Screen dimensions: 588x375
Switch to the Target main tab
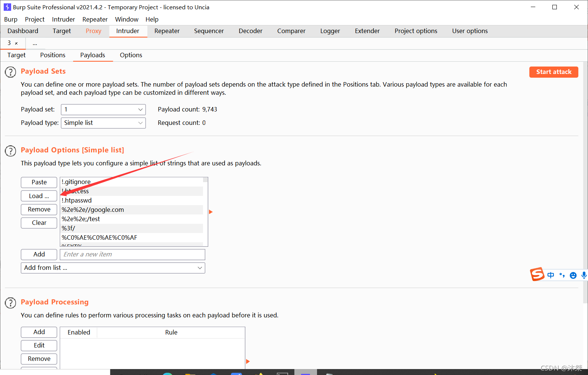tap(62, 31)
